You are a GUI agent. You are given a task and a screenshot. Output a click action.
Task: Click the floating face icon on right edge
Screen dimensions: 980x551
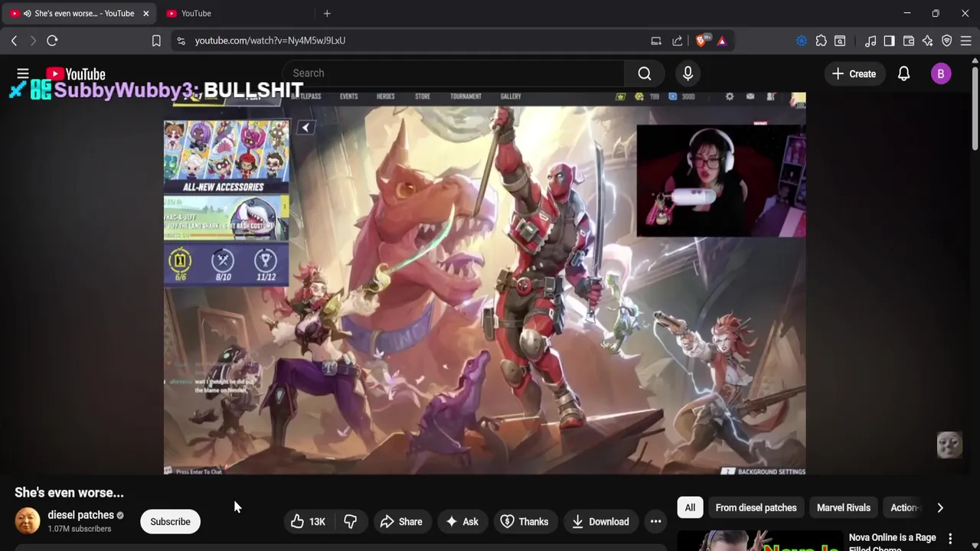(x=949, y=445)
